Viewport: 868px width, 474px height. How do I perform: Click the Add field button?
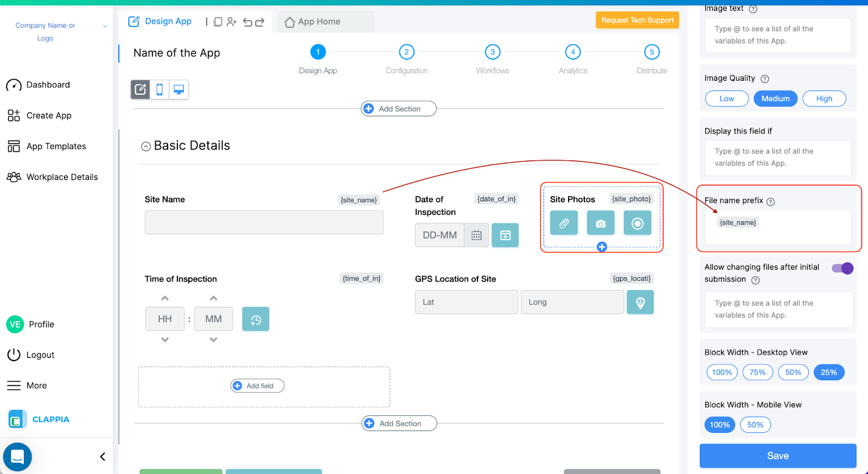pyautogui.click(x=258, y=386)
